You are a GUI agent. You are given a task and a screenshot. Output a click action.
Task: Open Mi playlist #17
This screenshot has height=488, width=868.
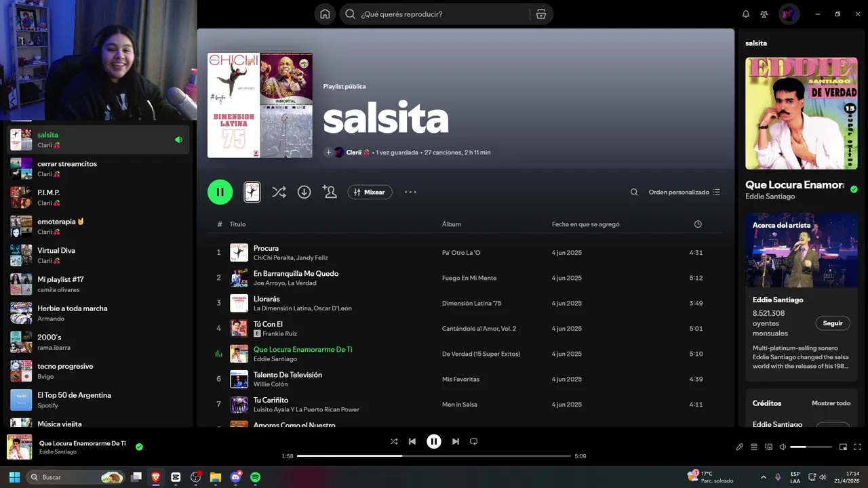coord(98,284)
